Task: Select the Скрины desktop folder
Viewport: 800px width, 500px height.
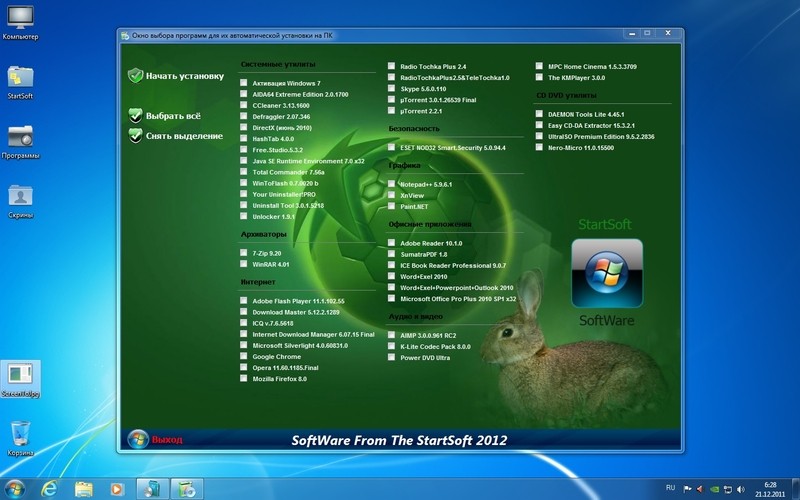Action: click(x=20, y=202)
